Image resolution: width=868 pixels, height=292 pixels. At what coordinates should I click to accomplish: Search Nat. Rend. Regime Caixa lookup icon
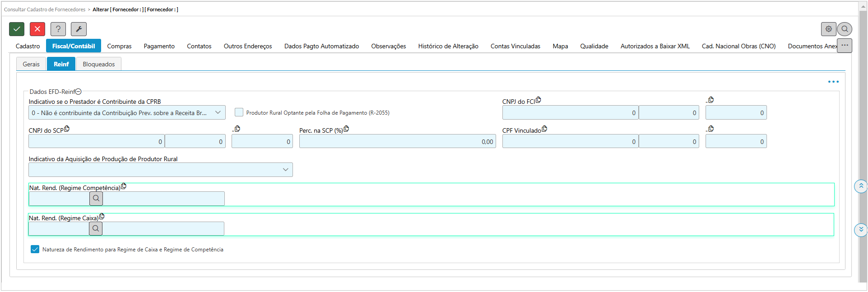click(x=96, y=228)
